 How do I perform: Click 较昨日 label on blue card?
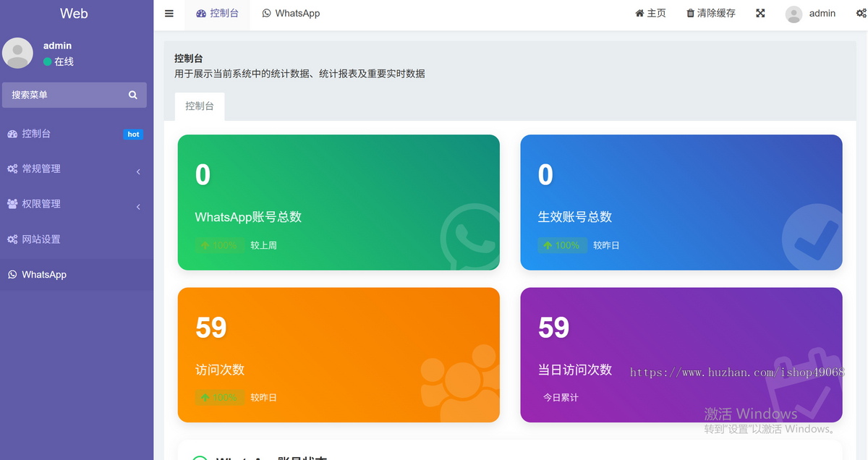coord(606,245)
